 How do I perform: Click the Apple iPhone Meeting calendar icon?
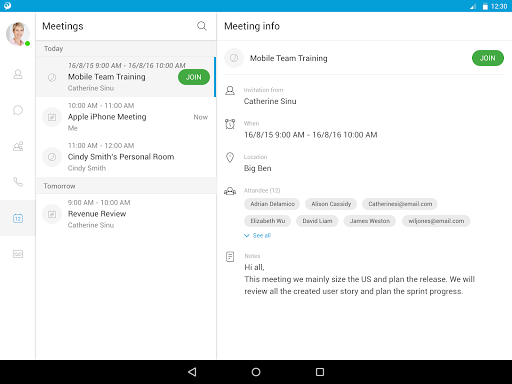52,117
